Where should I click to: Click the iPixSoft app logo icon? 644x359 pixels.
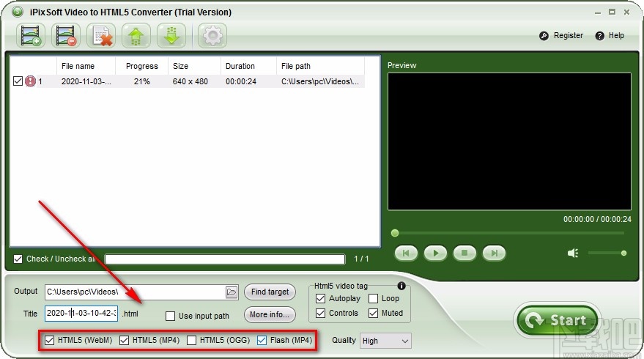pos(18,12)
